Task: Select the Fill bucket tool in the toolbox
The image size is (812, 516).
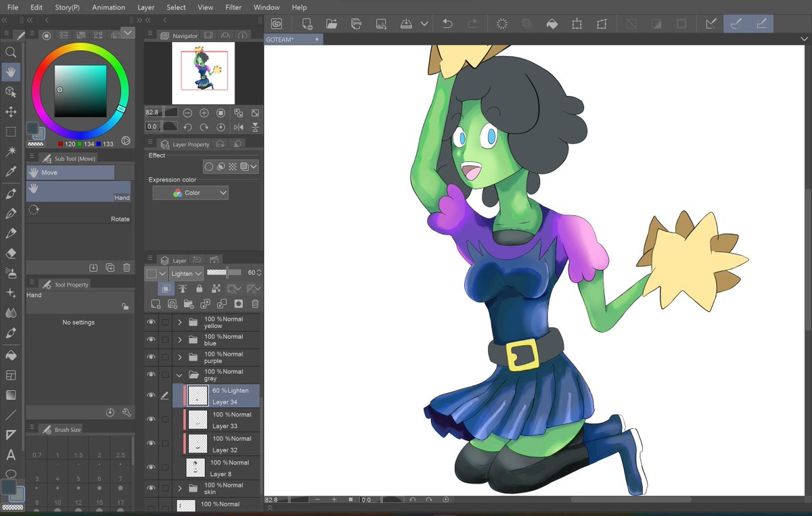Action: [11, 355]
